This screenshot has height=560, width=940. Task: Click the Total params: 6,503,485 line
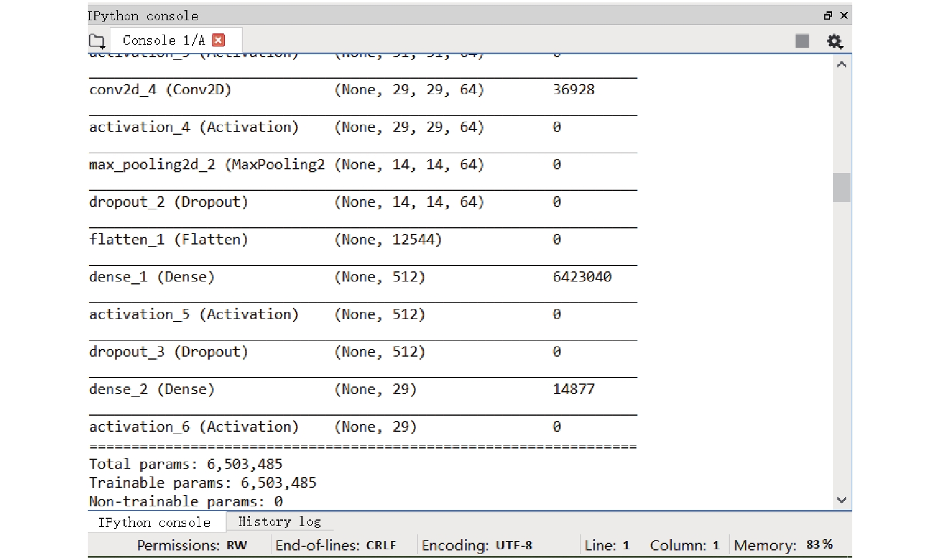pyautogui.click(x=186, y=464)
